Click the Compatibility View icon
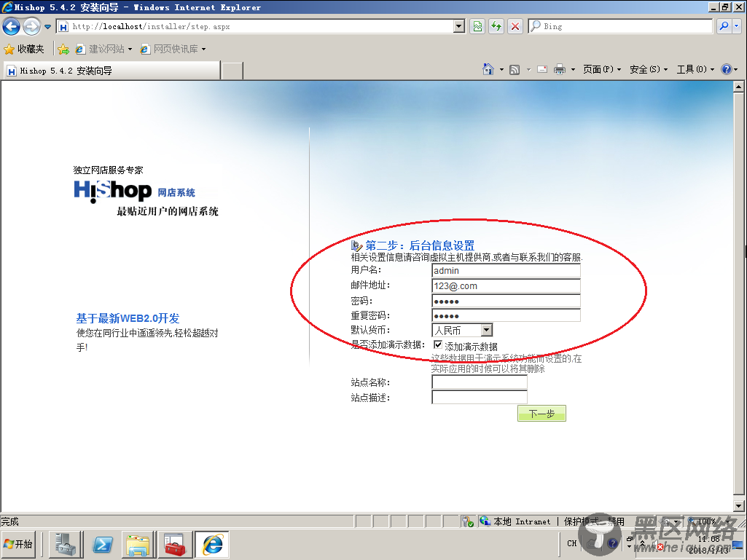Screen dimensions: 747x560 pyautogui.click(x=477, y=27)
